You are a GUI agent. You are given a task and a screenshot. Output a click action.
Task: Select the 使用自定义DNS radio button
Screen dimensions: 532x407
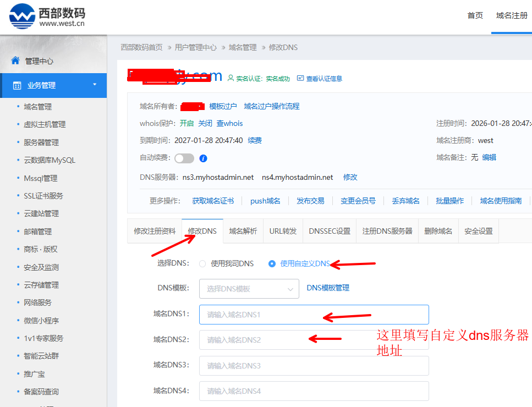[x=272, y=263]
